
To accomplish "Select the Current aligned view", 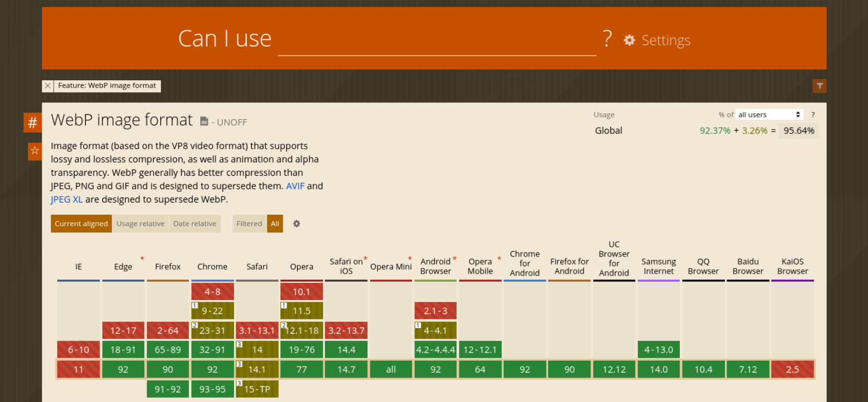I will click(81, 224).
